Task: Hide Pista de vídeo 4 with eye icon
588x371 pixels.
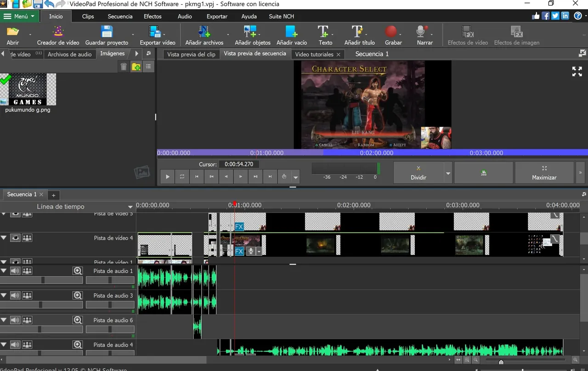Action: click(16, 238)
